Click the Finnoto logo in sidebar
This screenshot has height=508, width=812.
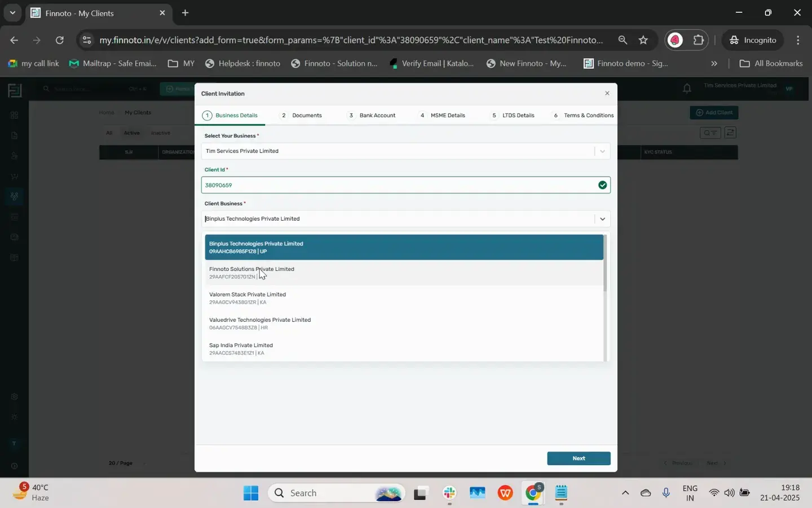click(15, 90)
